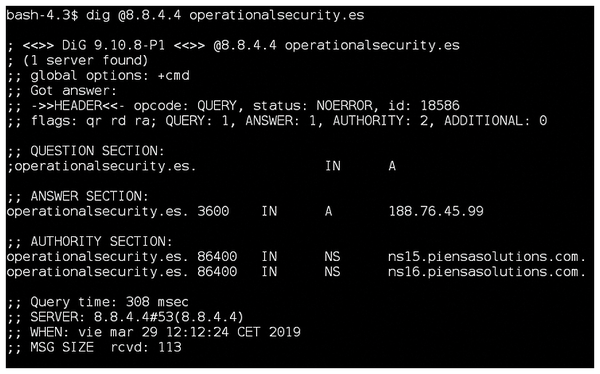
Task: Click the IP address 188.76.45.99
Action: click(436, 211)
